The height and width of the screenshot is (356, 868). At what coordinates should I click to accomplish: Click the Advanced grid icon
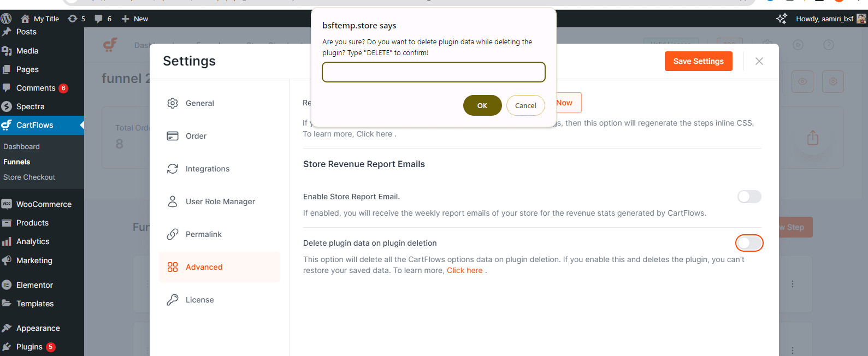[x=173, y=267]
